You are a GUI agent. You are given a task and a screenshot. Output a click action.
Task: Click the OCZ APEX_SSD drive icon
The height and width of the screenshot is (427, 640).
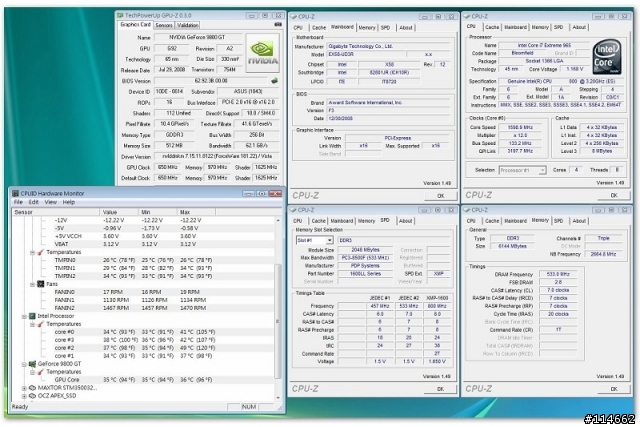[x=32, y=396]
